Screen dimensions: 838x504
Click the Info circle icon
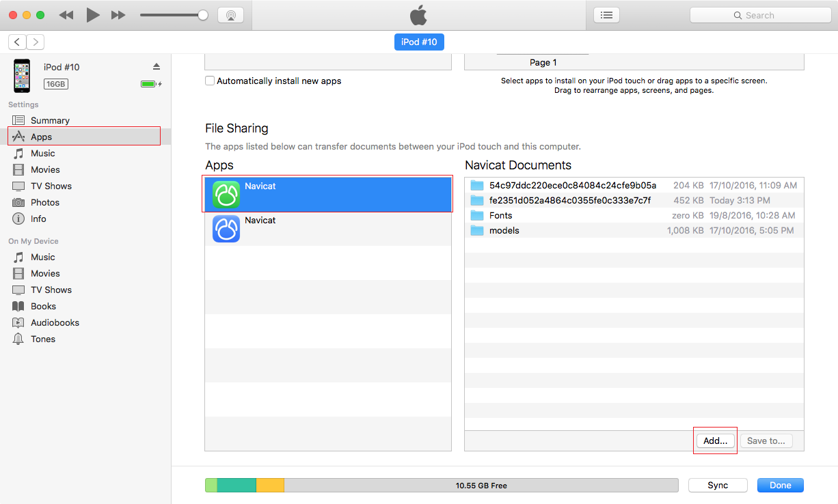coord(18,219)
